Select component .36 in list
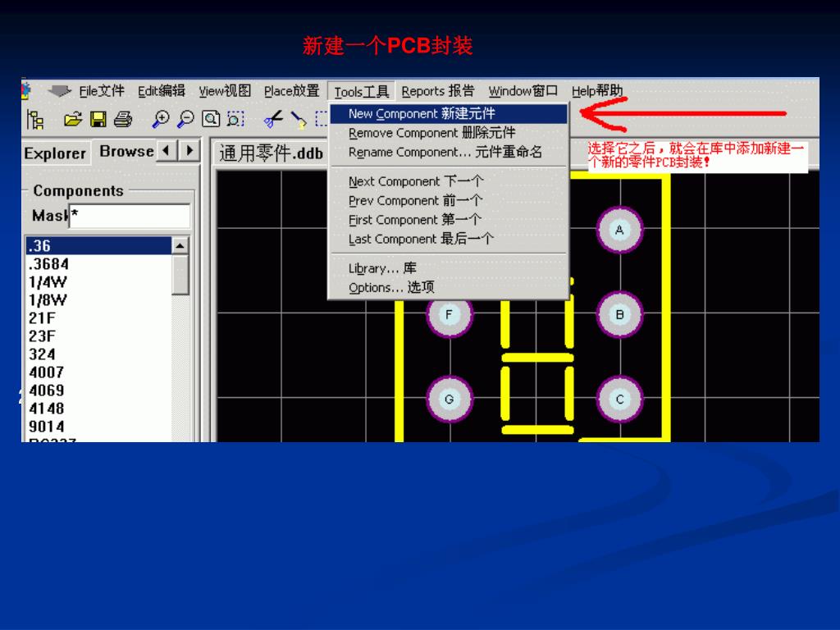The width and height of the screenshot is (840, 630). (98, 246)
